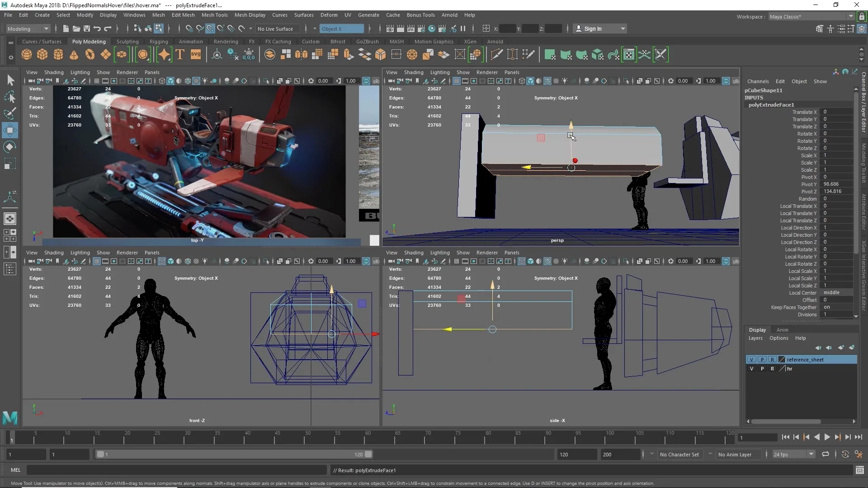Image resolution: width=868 pixels, height=488 pixels.
Task: Select the Scale tool in the toolbox
Action: click(9, 163)
